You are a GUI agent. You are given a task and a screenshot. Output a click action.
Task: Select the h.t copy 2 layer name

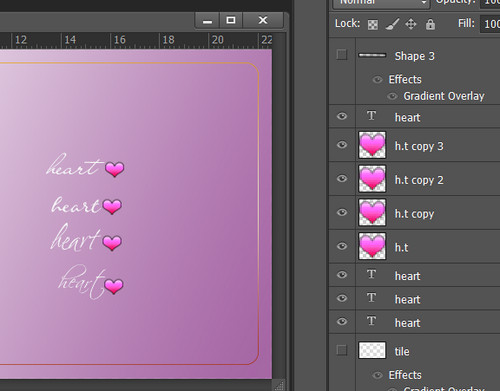pos(419,180)
